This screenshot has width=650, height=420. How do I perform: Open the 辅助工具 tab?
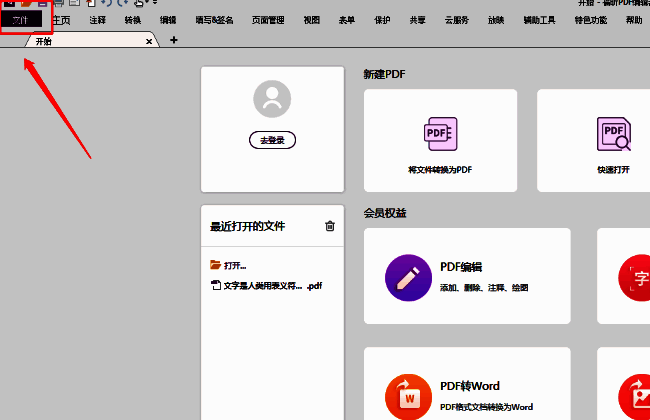(x=539, y=20)
